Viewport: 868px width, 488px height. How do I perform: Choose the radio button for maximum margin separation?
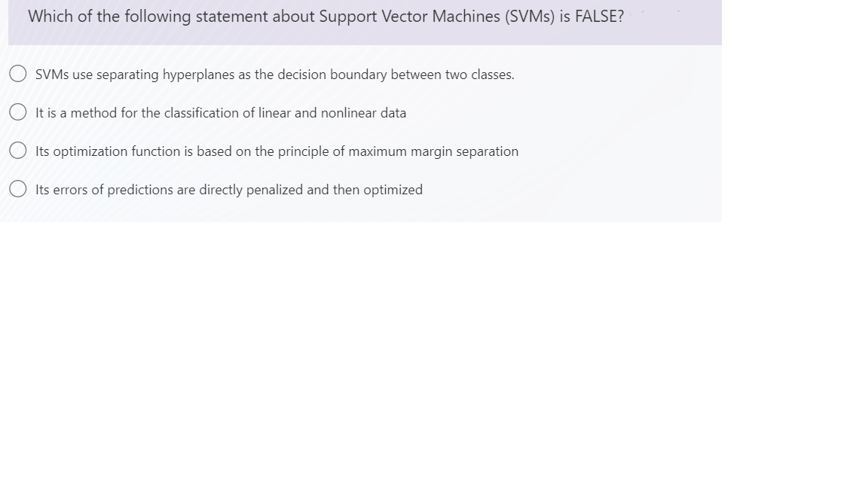[x=18, y=151]
